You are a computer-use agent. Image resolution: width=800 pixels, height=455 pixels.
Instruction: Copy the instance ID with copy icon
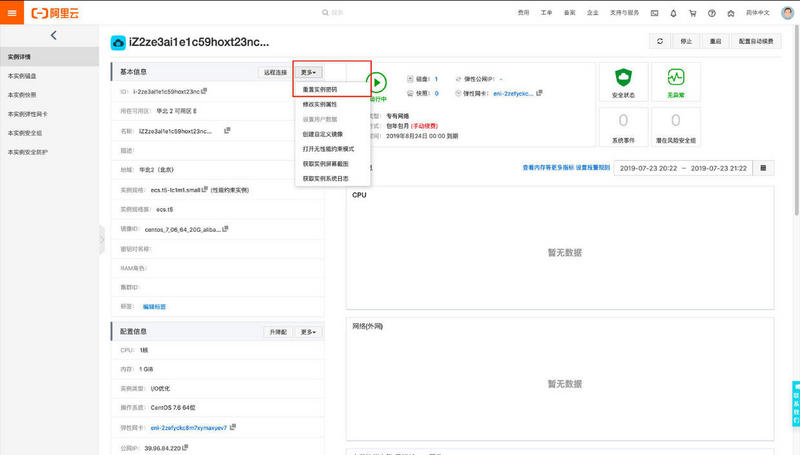[204, 91]
